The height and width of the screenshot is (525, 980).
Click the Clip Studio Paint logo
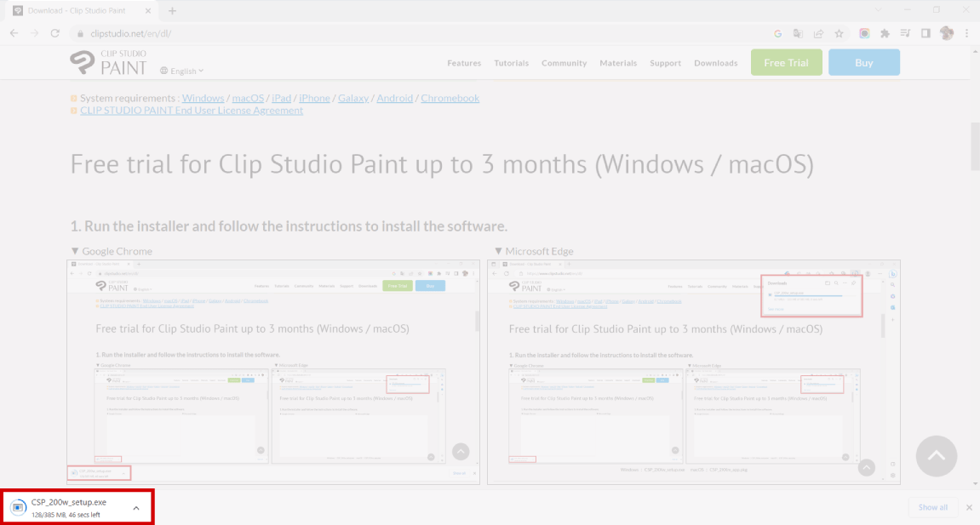tap(108, 62)
